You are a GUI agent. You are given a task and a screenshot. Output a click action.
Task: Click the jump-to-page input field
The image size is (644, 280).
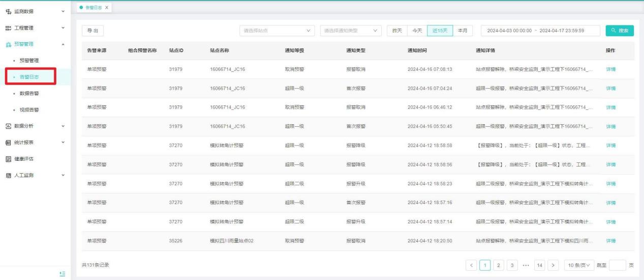(x=617, y=265)
